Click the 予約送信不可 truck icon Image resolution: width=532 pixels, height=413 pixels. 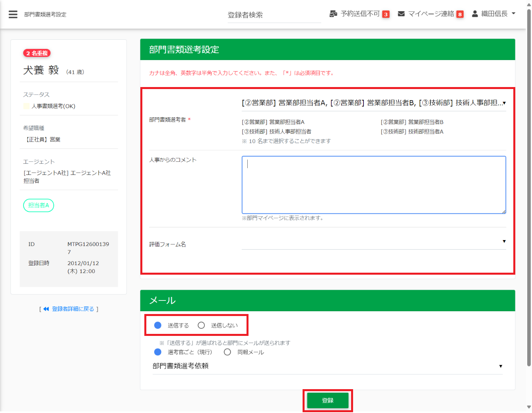(x=333, y=14)
